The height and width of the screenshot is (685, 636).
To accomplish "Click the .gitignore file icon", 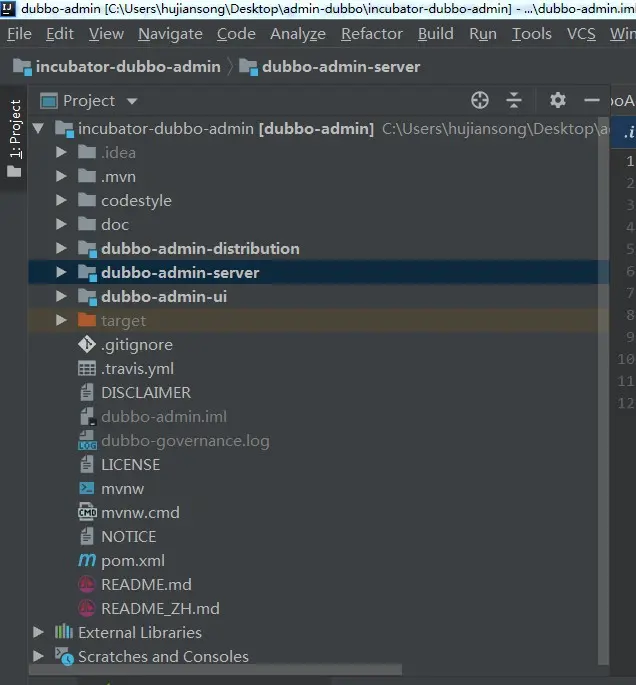I will [x=87, y=344].
